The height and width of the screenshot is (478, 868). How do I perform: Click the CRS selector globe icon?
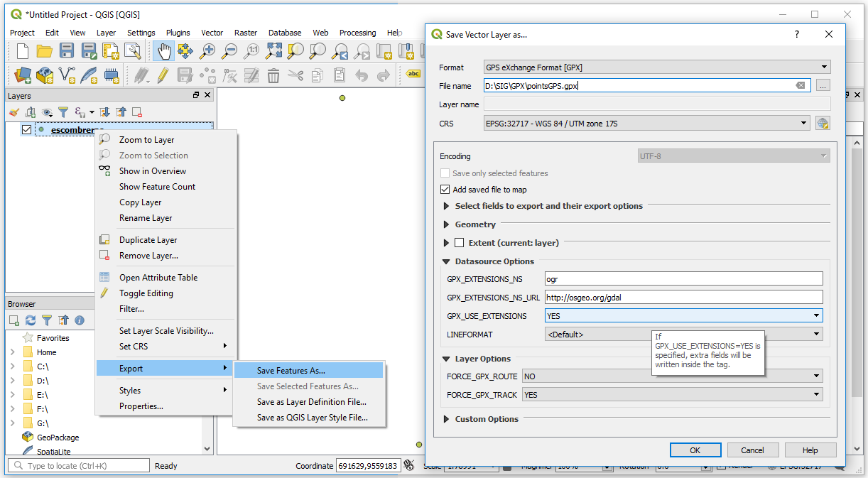(x=824, y=122)
